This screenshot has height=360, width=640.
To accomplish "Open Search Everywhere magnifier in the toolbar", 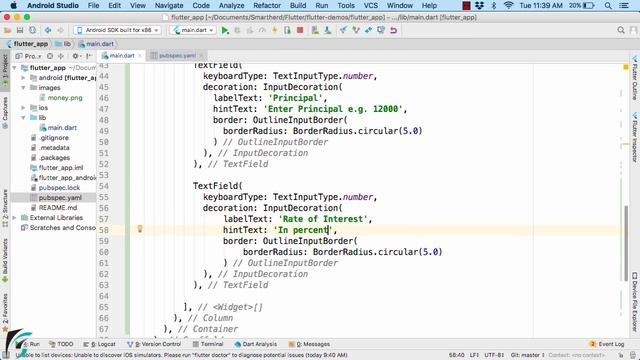I will (621, 30).
